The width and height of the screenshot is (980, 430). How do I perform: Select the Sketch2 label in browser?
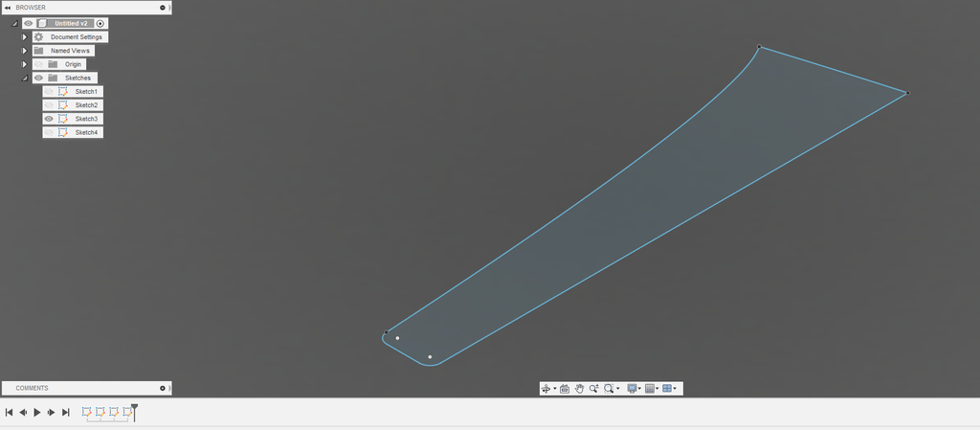(86, 105)
